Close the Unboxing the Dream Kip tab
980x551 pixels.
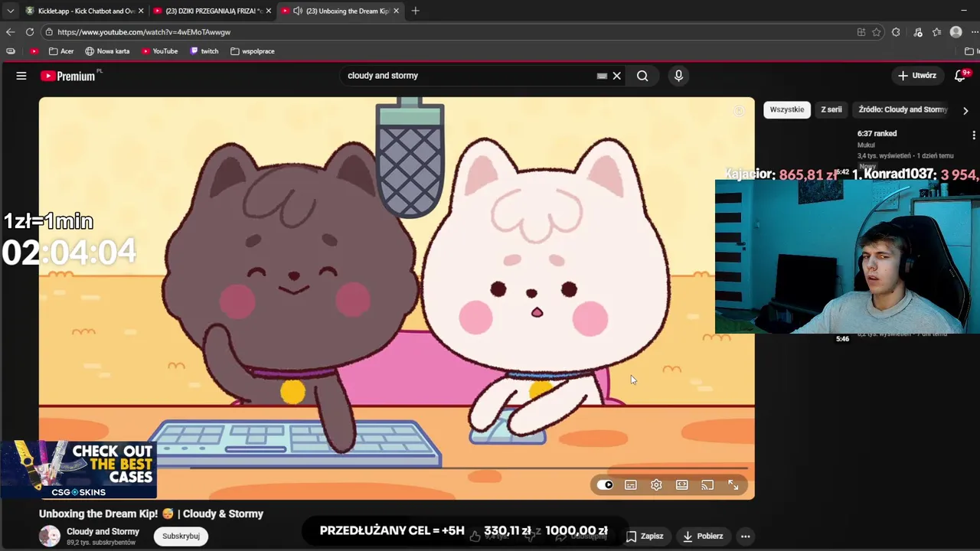(396, 11)
